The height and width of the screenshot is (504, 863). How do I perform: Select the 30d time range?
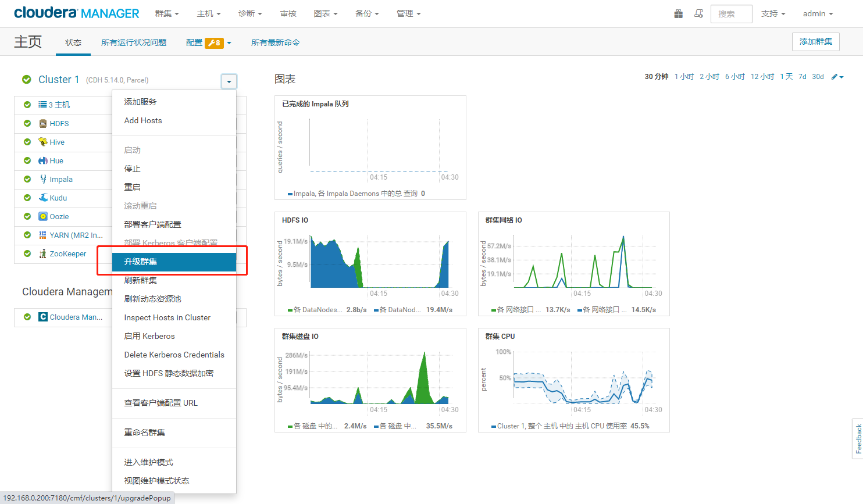818,77
